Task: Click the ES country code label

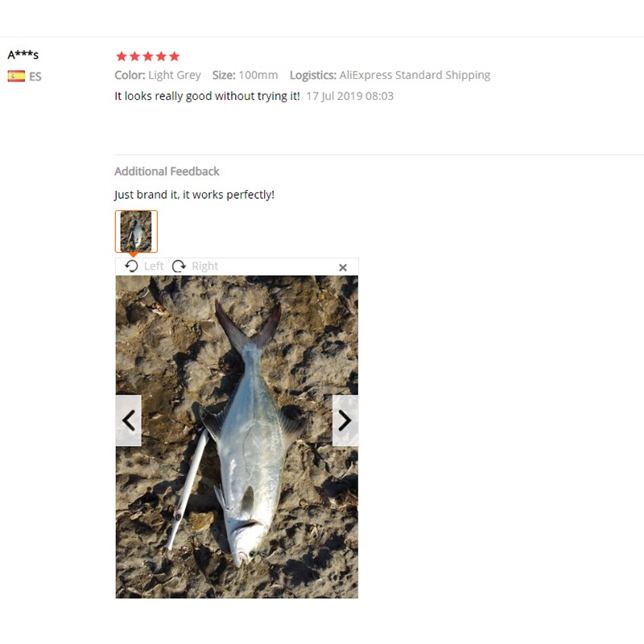Action: [35, 76]
